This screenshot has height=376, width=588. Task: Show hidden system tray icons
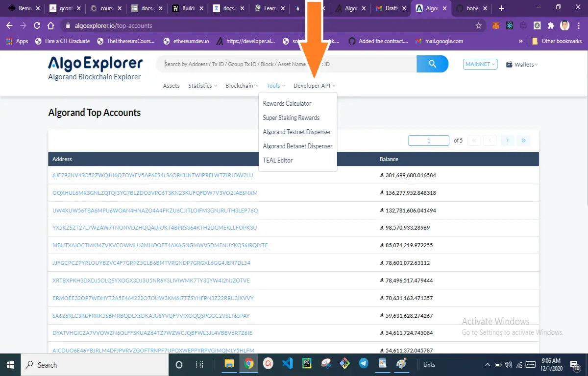point(487,365)
